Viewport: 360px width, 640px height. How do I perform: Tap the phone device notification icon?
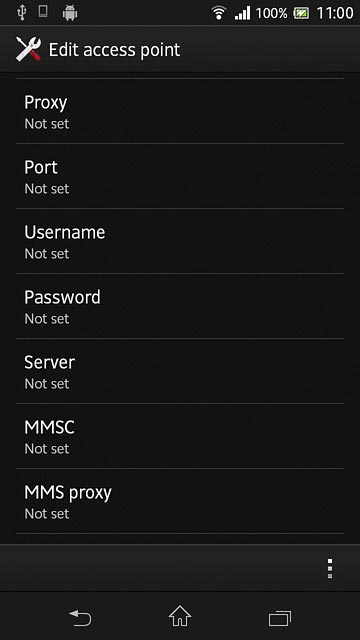(x=43, y=12)
